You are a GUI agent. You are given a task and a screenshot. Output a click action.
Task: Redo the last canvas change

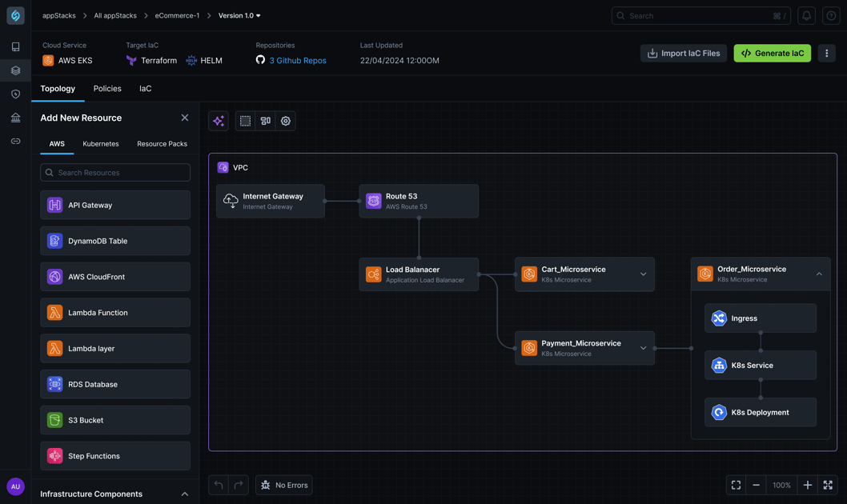coord(238,485)
